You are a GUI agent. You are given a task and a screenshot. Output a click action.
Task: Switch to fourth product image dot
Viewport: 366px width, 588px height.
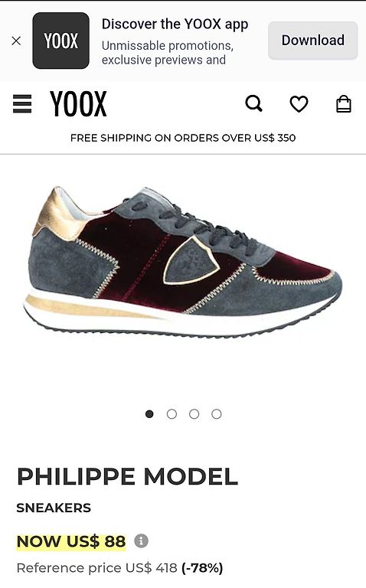click(x=217, y=414)
